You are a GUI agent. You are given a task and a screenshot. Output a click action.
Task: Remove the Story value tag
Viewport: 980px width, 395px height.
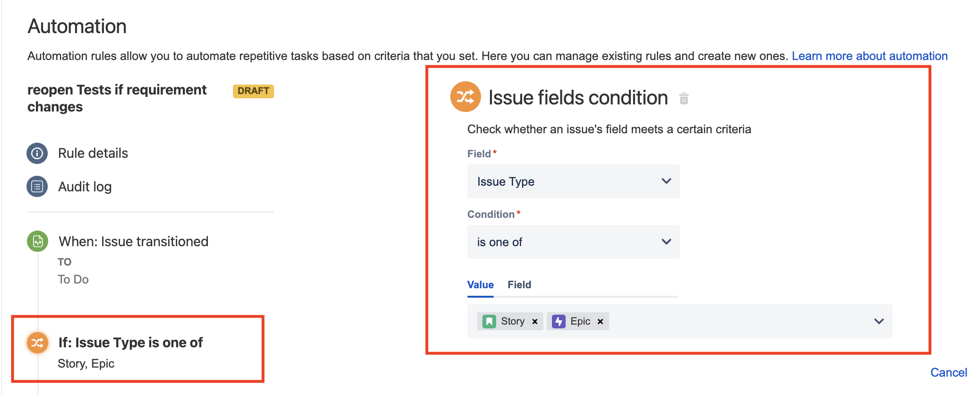coord(535,321)
